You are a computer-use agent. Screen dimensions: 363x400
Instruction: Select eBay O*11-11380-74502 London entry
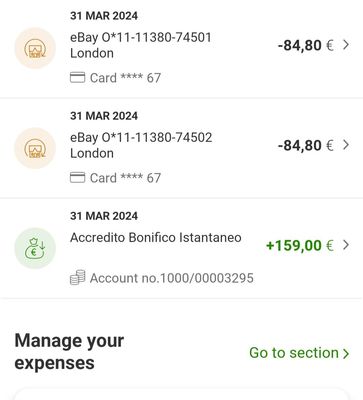(x=181, y=148)
